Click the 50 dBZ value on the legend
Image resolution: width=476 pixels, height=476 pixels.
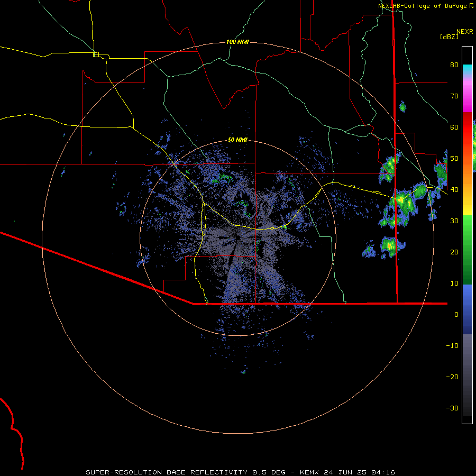pos(454,159)
